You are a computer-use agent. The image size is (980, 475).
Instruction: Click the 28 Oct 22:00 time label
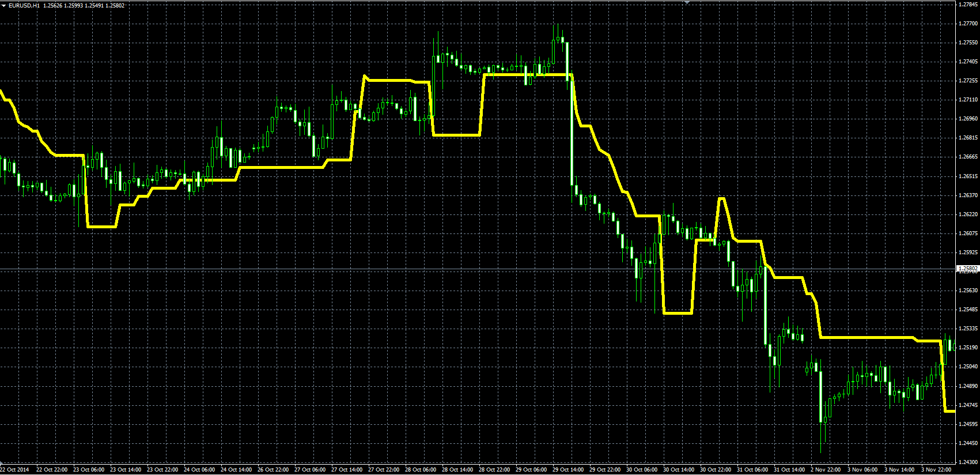pos(494,470)
